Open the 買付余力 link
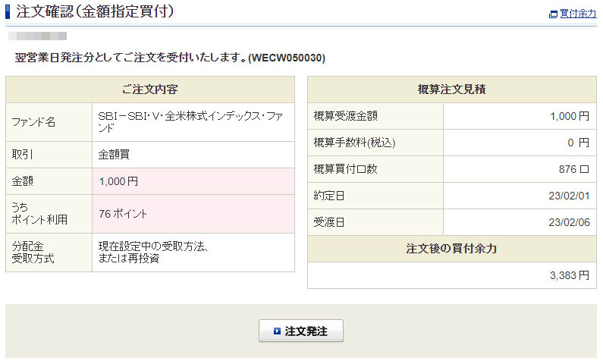603x364 pixels. coord(578,14)
